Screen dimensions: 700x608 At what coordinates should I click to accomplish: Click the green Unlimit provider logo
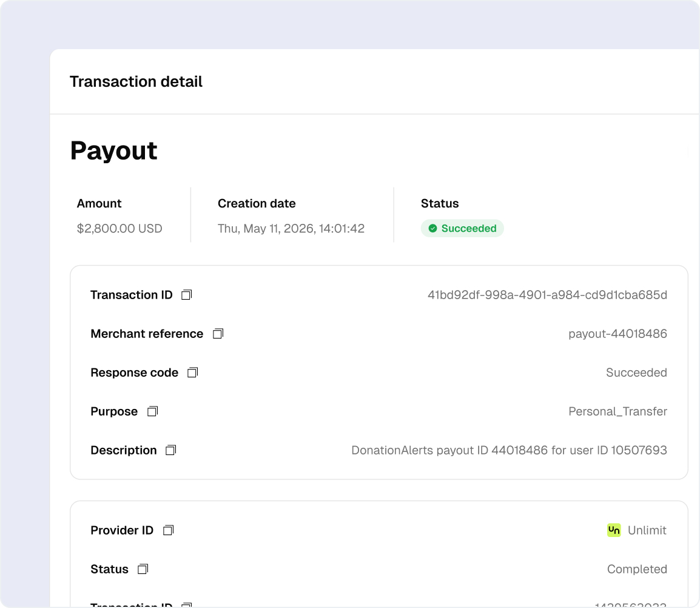(614, 530)
